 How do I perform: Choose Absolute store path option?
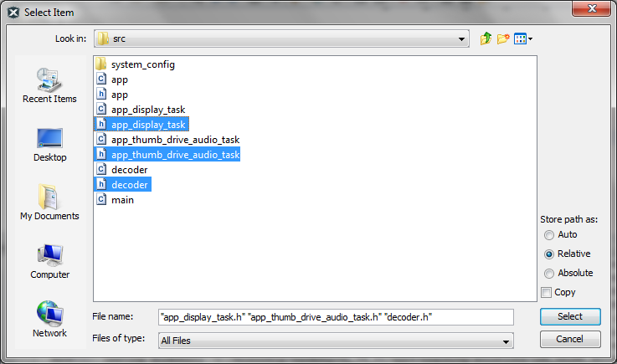tap(549, 273)
